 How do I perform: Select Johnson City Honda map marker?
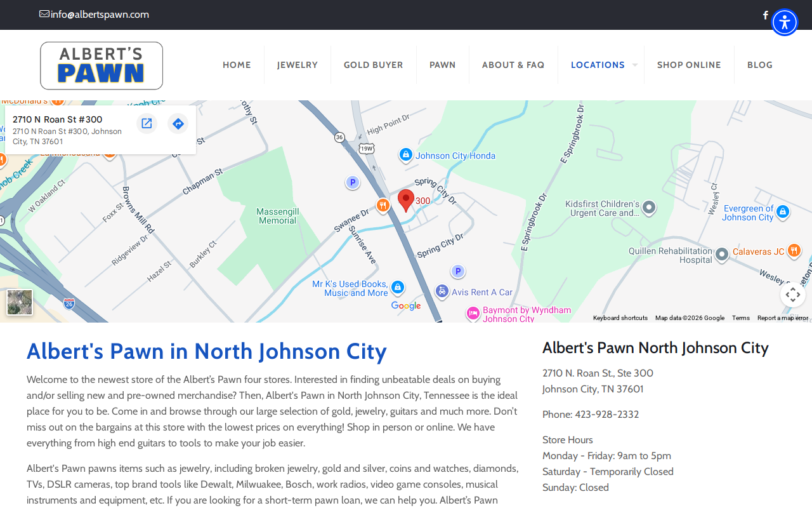point(406,155)
